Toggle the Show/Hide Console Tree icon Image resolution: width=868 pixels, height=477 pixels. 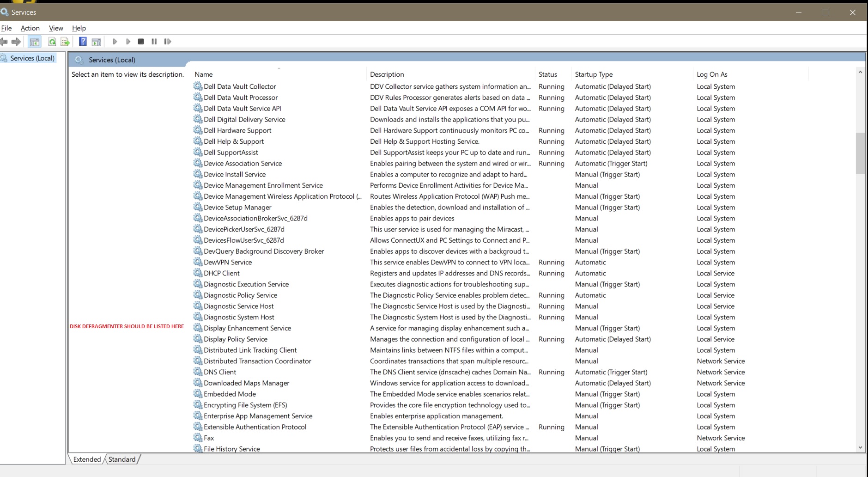click(34, 42)
